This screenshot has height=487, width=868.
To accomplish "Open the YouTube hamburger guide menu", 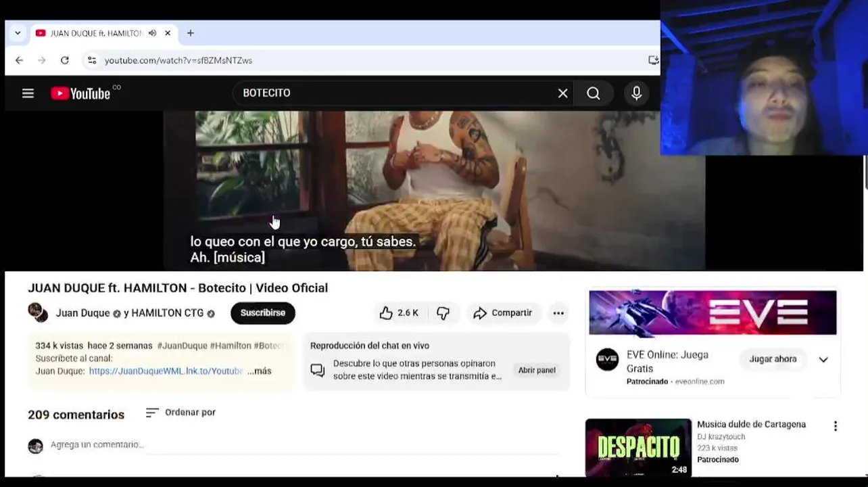I will [x=28, y=93].
